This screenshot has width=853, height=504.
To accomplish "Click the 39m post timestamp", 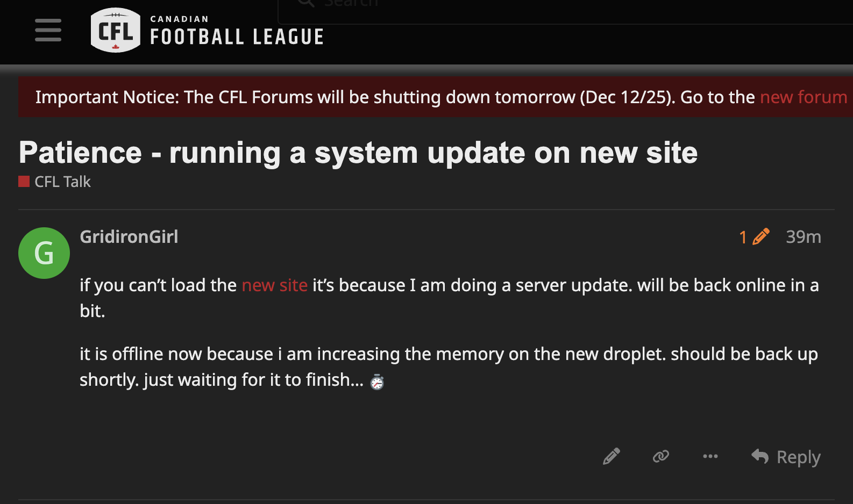I will pyautogui.click(x=803, y=237).
